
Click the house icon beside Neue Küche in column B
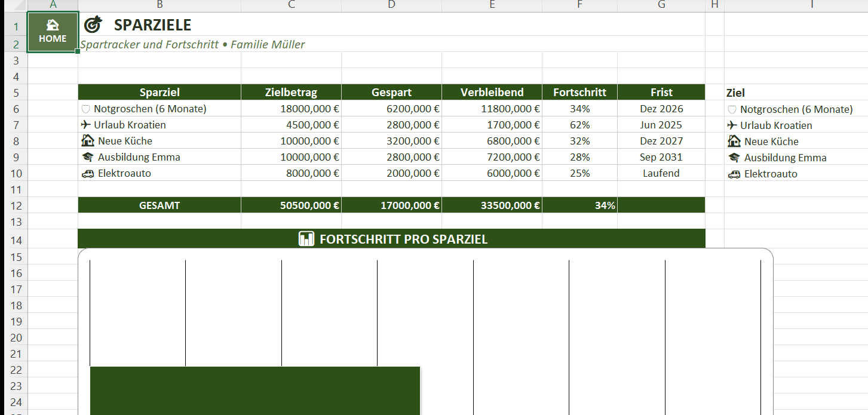tap(87, 141)
